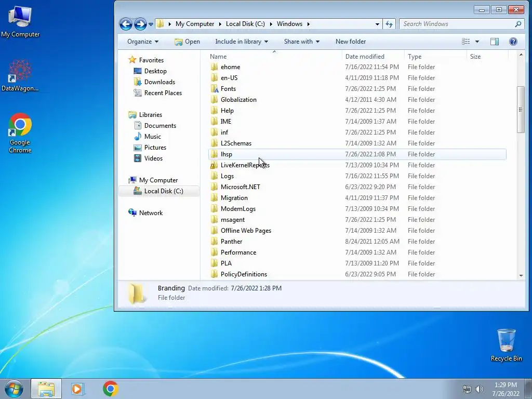Viewport: 532px width, 399px height.
Task: Refresh the Windows folder view
Action: click(389, 24)
